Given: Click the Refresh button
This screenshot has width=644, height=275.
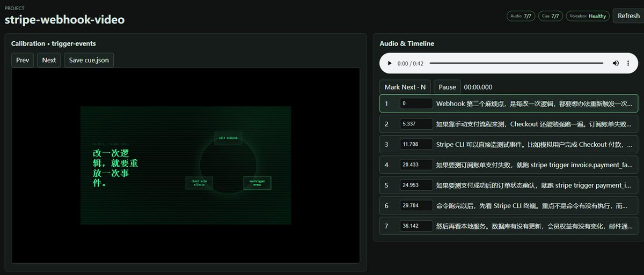Looking at the screenshot, I should [628, 16].
